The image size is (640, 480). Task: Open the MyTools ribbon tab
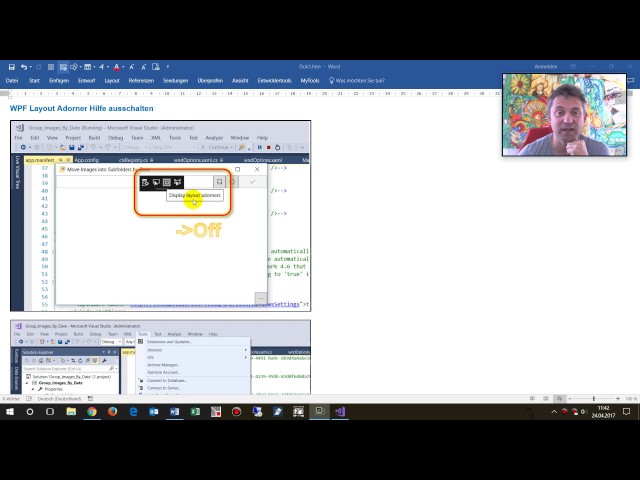tap(310, 81)
